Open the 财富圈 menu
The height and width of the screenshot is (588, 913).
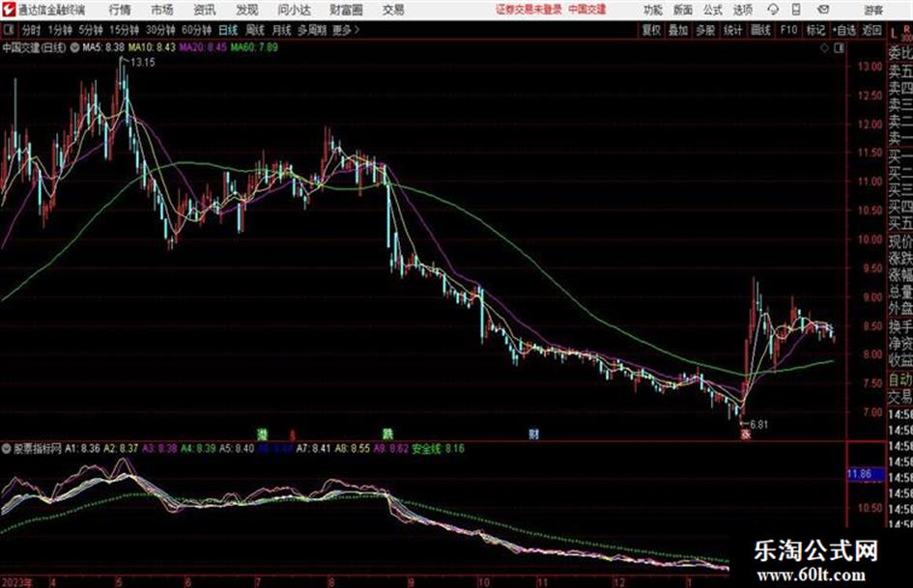tap(346, 10)
